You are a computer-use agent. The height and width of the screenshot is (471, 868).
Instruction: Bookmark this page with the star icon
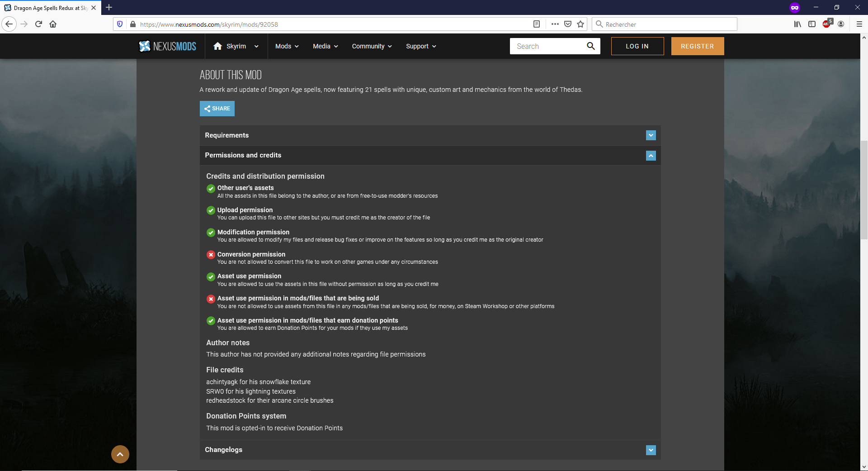[580, 24]
